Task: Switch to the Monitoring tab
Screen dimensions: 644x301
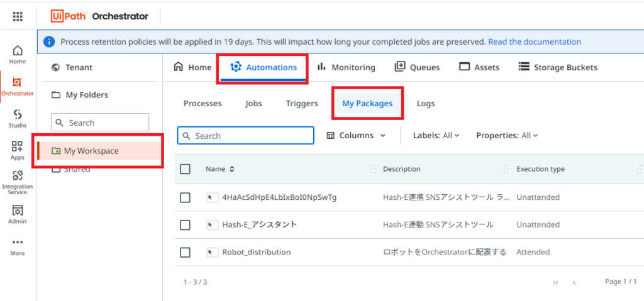Action: [x=346, y=67]
